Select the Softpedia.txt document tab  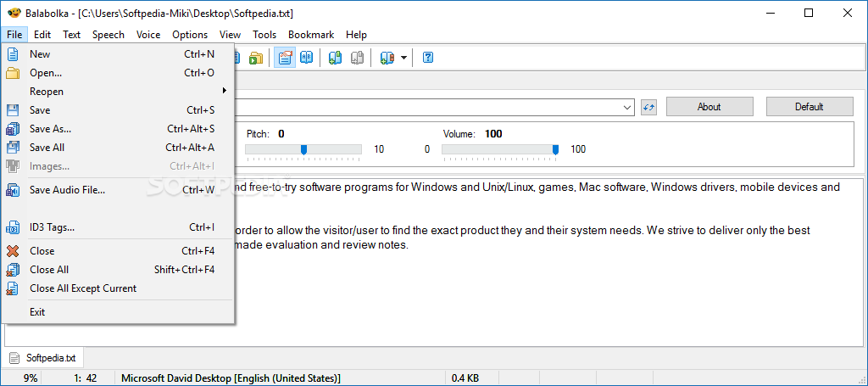(x=43, y=358)
